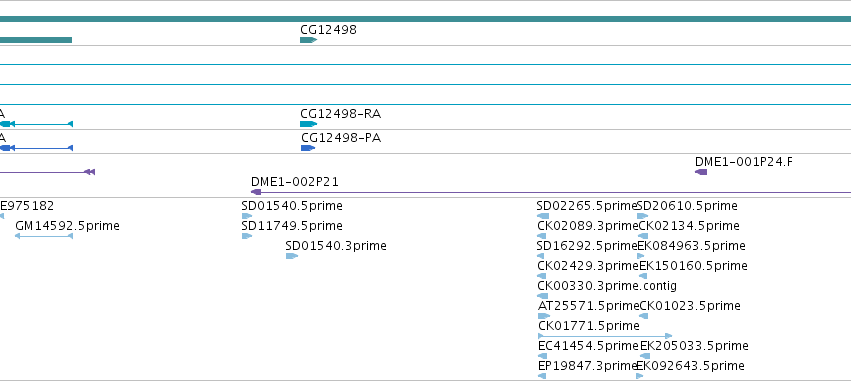
Task: Select the CG12498-RA transcript glyph
Action: tap(308, 124)
